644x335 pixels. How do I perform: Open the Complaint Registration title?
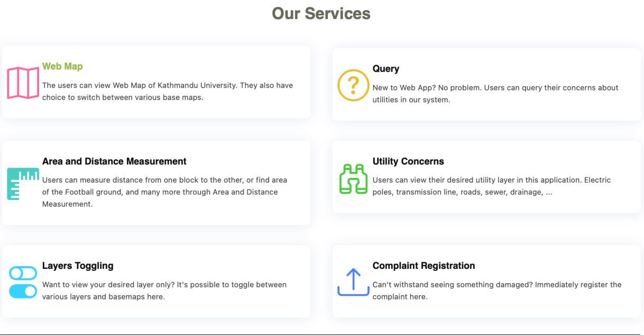pos(424,266)
